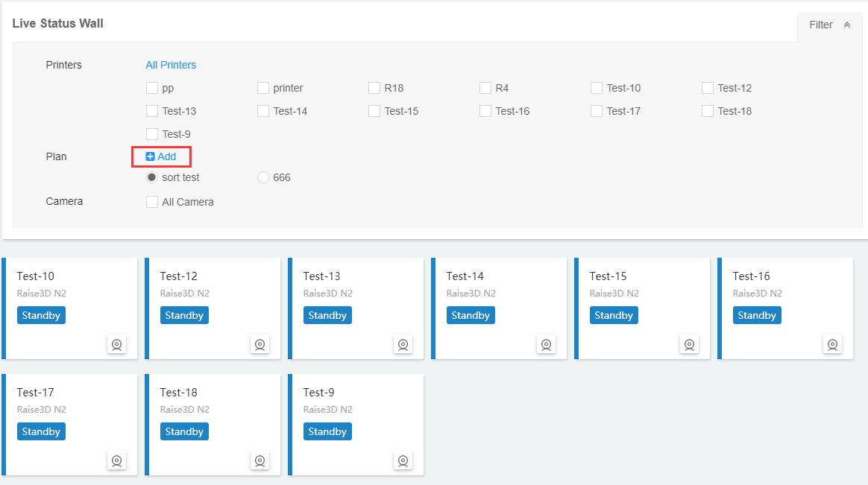Add a new plan
The image size is (868, 485).
point(162,156)
